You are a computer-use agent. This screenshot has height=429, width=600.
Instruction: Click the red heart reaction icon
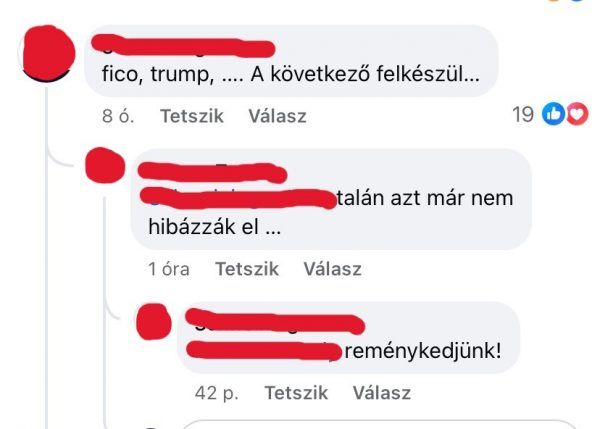(x=577, y=114)
